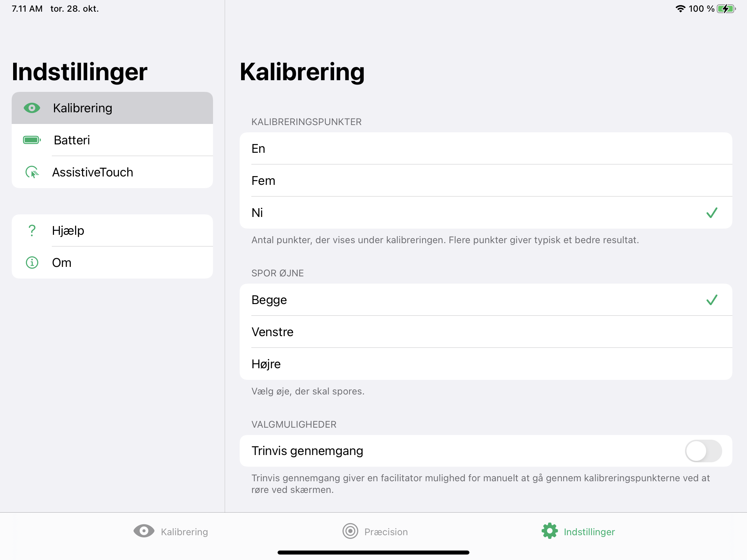This screenshot has width=747, height=560.
Task: Tap the Præcision target icon
Action: pos(350,531)
